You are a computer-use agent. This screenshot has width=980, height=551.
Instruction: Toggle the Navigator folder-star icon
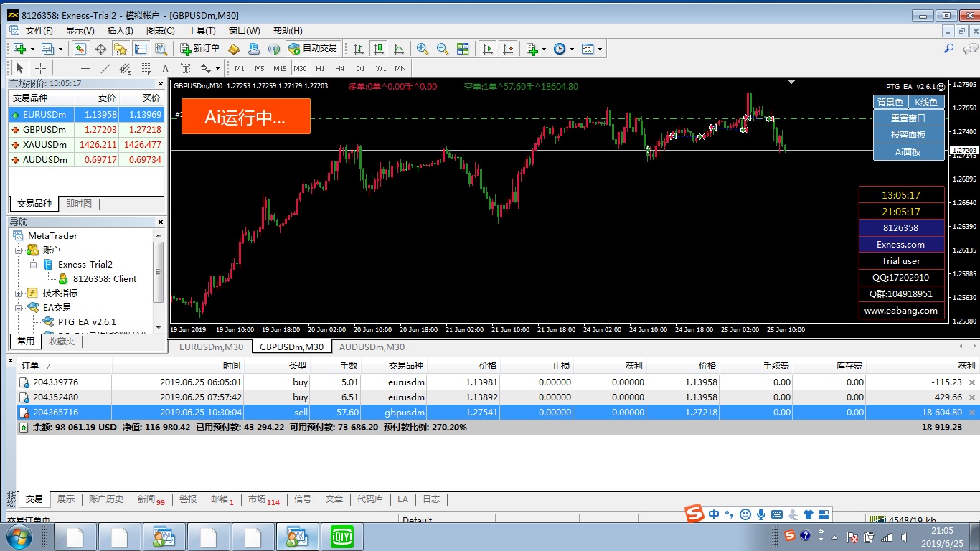tap(121, 49)
